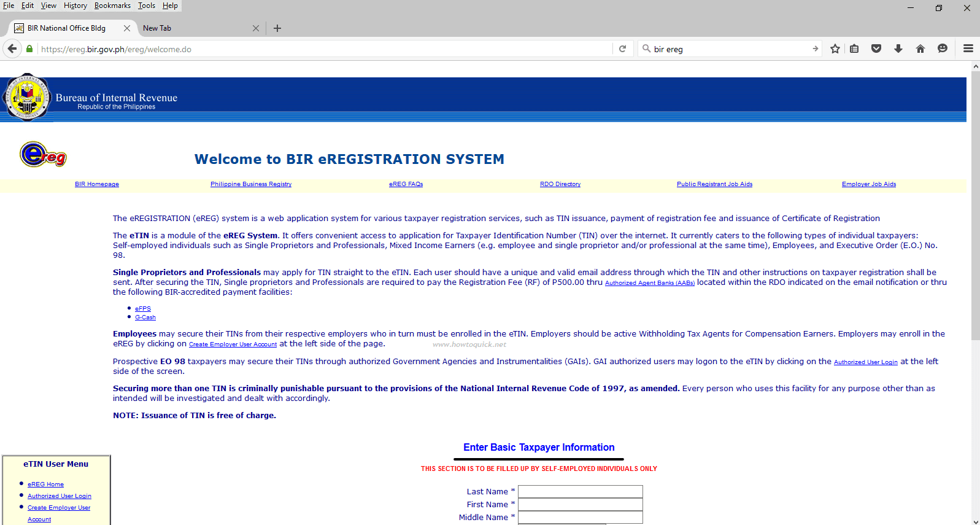Click the vertical scrollbar thumb
Screen dimensions: 980x525
coord(976,206)
